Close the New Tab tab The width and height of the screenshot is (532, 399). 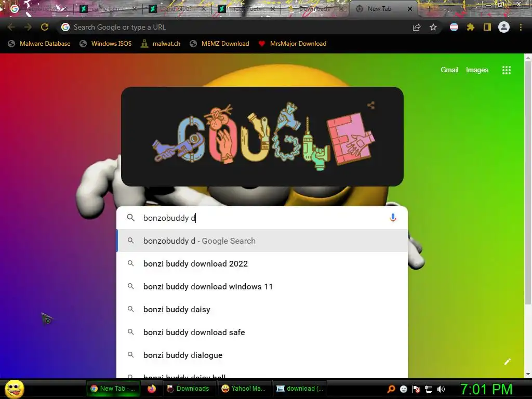410,9
